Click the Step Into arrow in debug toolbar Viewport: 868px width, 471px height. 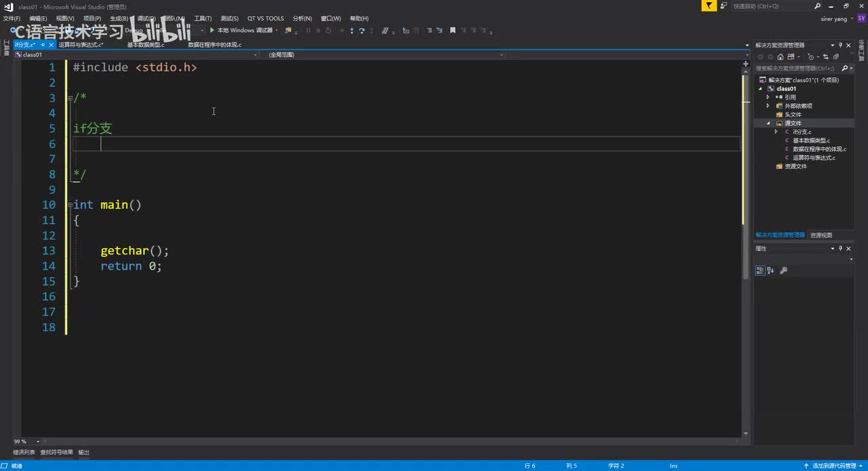352,31
